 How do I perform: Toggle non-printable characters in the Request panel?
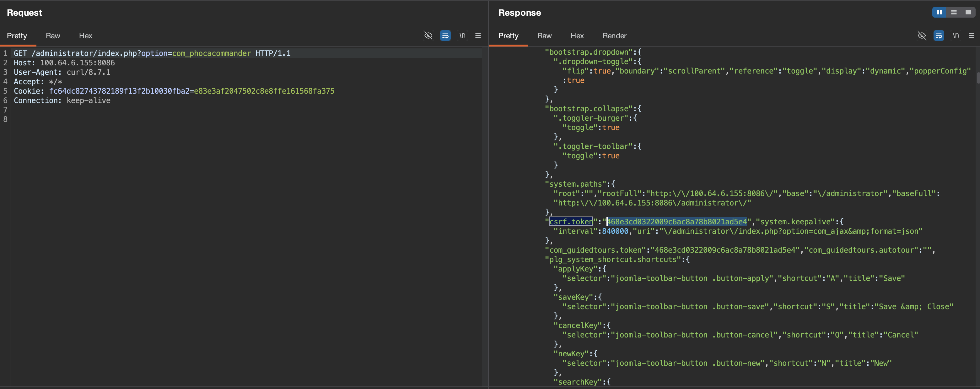pyautogui.click(x=428, y=36)
